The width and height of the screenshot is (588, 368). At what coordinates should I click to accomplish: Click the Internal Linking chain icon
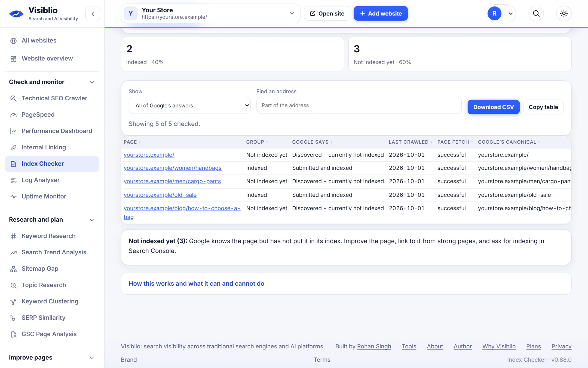13,147
